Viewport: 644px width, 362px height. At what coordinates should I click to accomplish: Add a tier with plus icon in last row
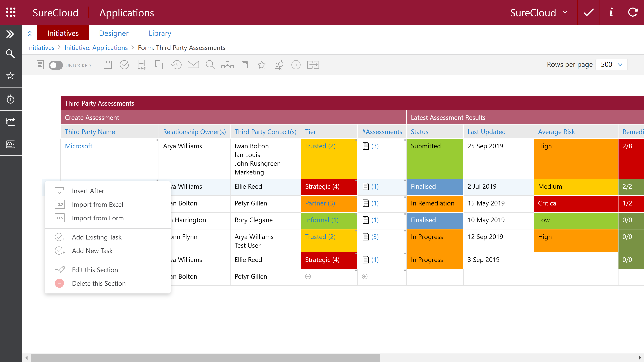308,276
